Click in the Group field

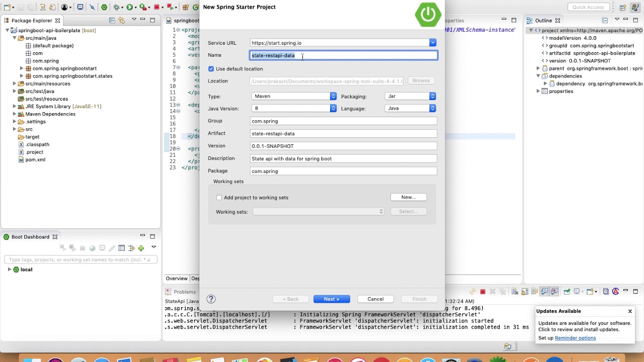[344, 121]
